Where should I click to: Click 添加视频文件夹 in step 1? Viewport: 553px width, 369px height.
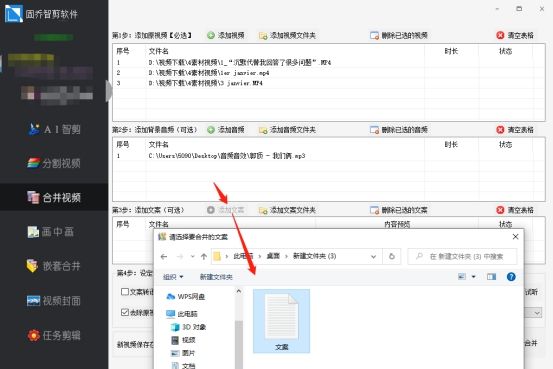(x=287, y=35)
